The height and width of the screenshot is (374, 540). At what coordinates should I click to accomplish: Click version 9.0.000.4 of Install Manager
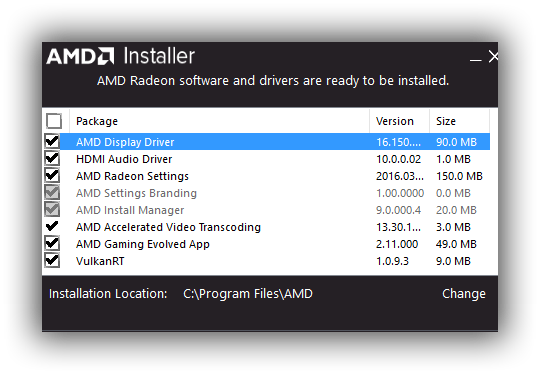pyautogui.click(x=398, y=210)
